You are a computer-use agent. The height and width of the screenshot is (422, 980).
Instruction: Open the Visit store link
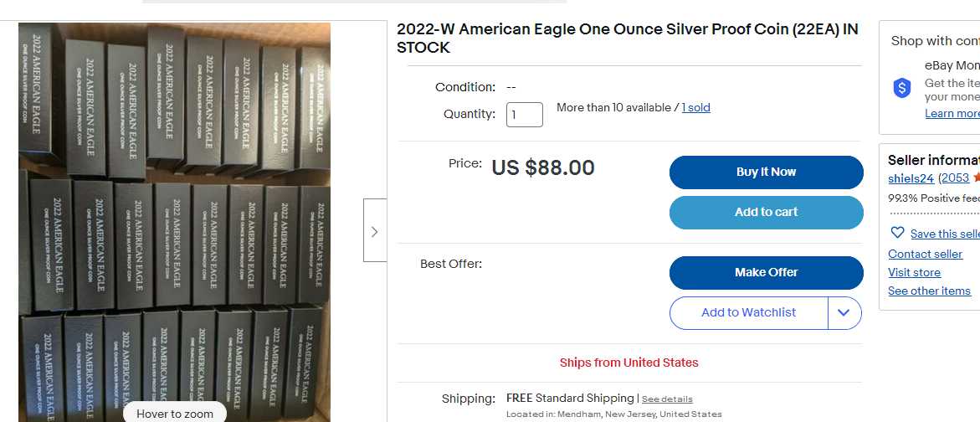[x=914, y=272]
